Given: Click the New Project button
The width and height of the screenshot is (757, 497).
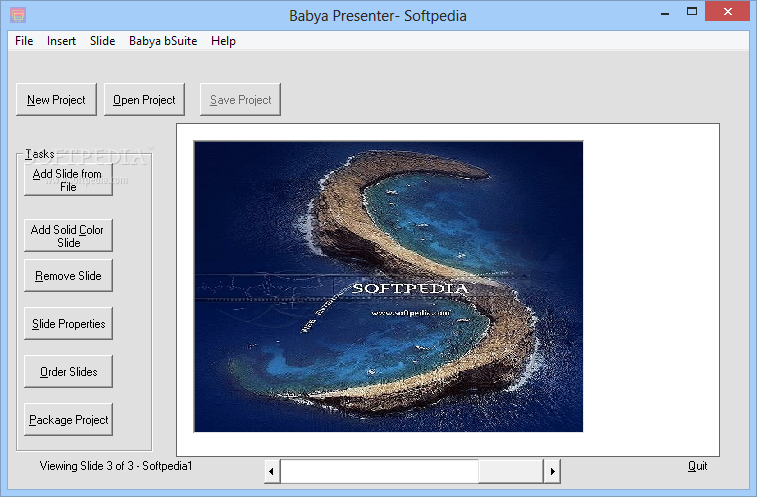Looking at the screenshot, I should (x=56, y=99).
